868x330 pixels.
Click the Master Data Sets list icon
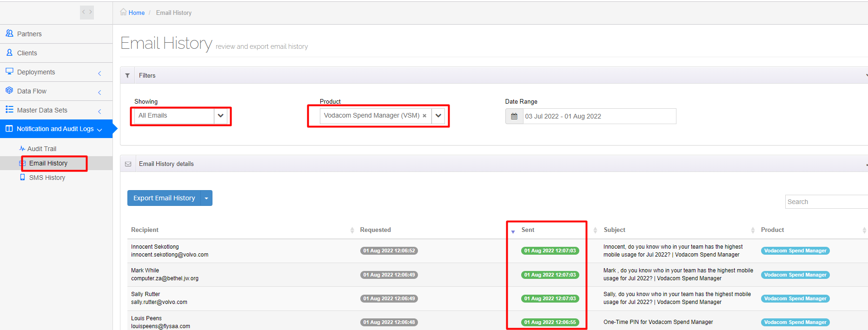(9, 109)
